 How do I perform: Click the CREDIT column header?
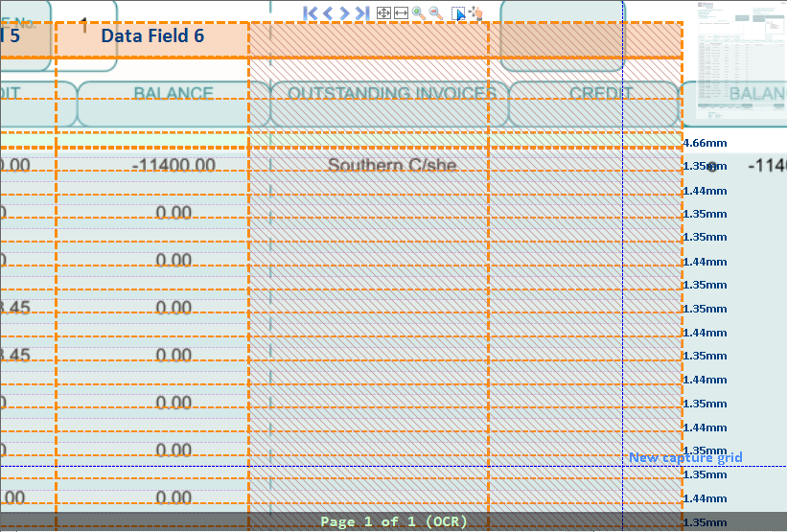click(x=601, y=94)
